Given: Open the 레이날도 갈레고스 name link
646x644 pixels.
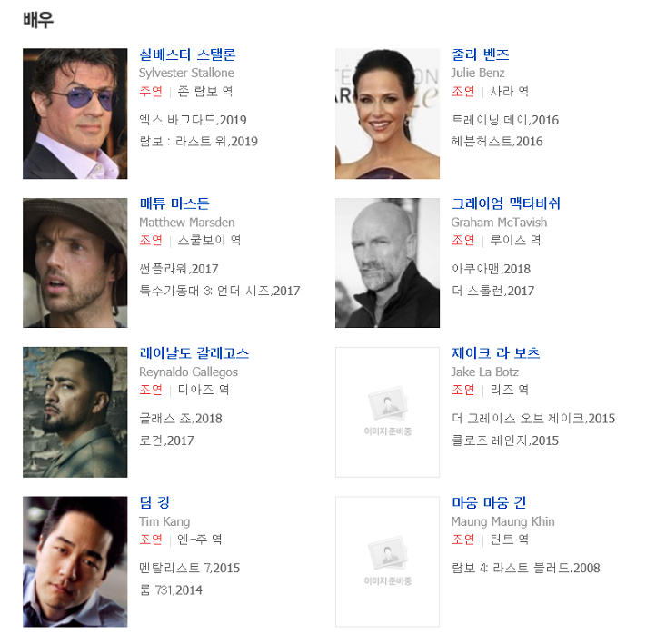Looking at the screenshot, I should point(194,352).
